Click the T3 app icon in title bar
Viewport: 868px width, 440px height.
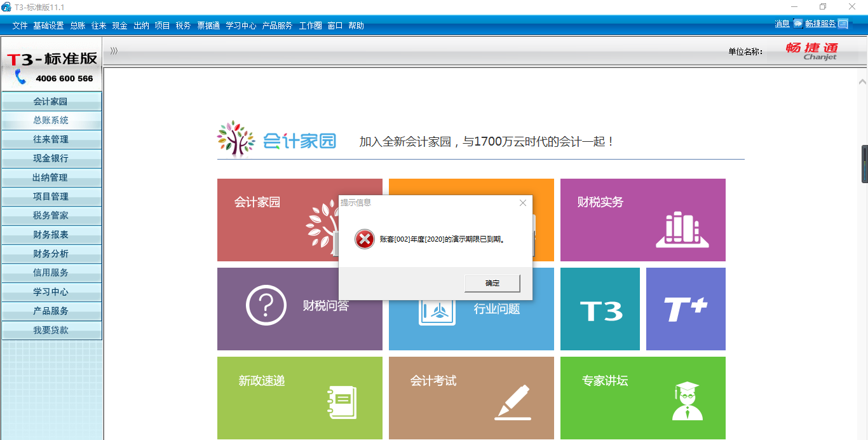click(x=6, y=7)
